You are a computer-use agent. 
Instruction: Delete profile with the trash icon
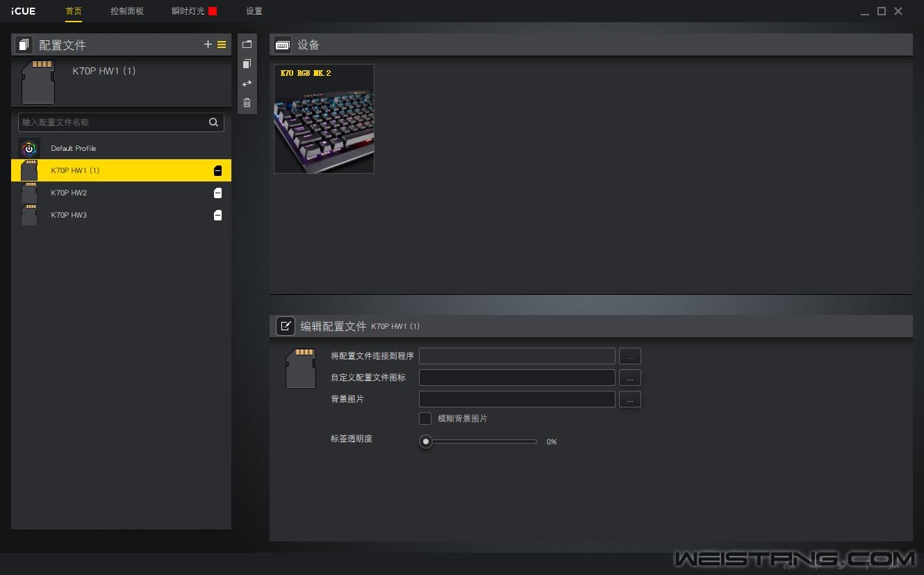coord(247,103)
